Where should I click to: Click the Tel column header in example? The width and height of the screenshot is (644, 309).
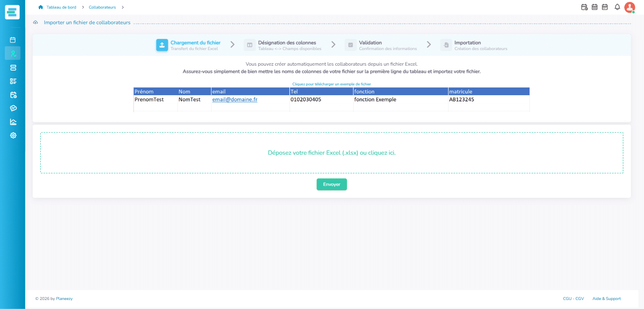pos(322,92)
